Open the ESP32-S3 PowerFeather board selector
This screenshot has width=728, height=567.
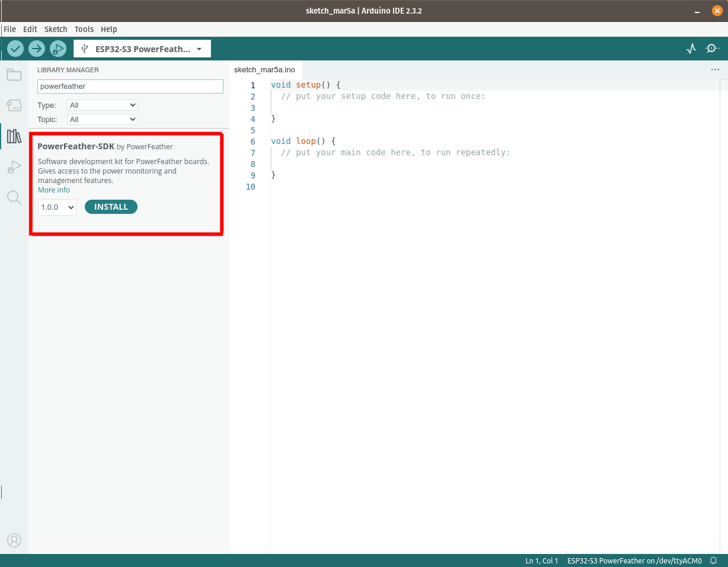pos(142,49)
